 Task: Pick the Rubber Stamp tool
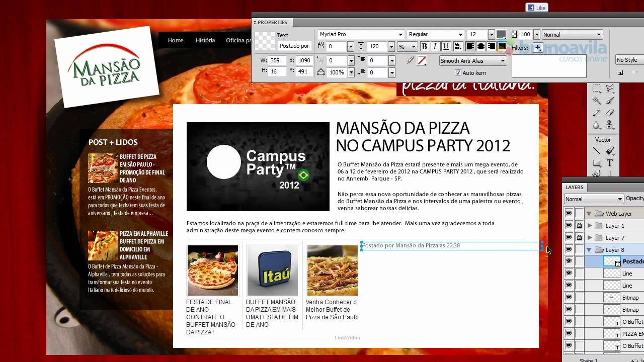pyautogui.click(x=610, y=125)
